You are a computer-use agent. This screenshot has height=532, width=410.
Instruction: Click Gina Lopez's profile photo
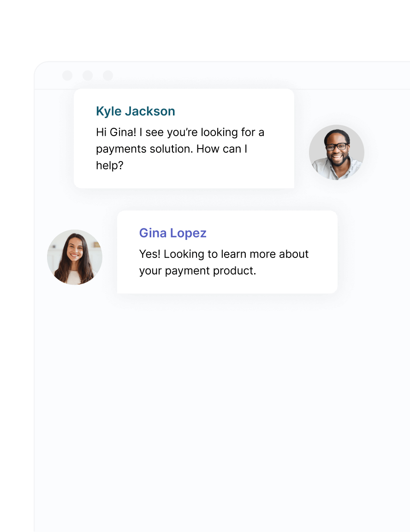pos(75,257)
